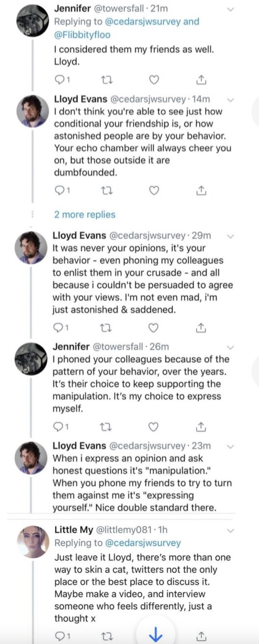Like Lloyd Evans' 14m tweet

tap(154, 191)
